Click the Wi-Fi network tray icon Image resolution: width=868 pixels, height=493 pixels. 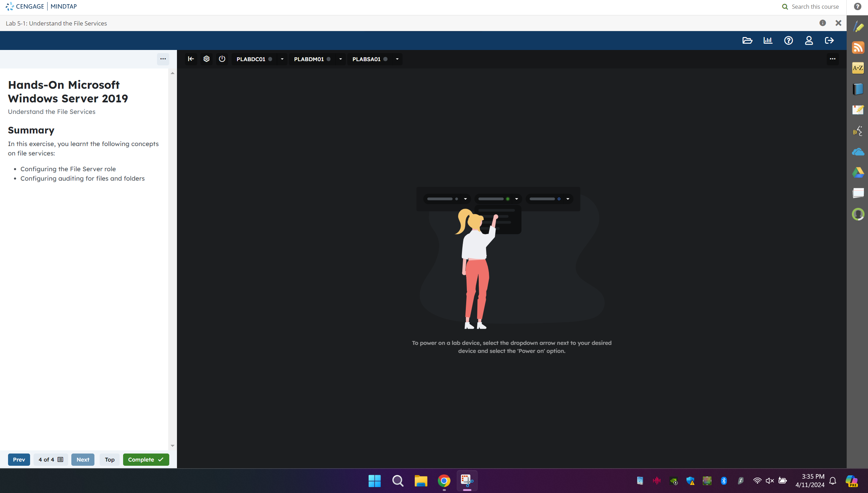[x=757, y=481]
